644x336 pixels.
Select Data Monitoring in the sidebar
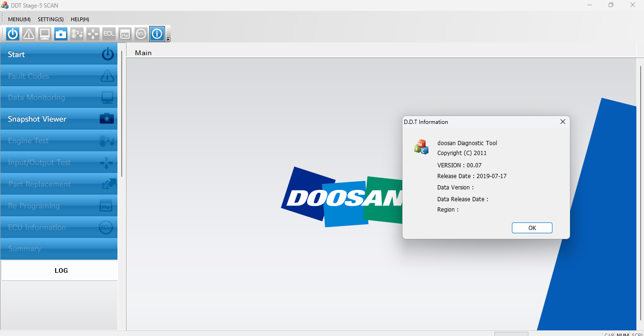pos(59,98)
